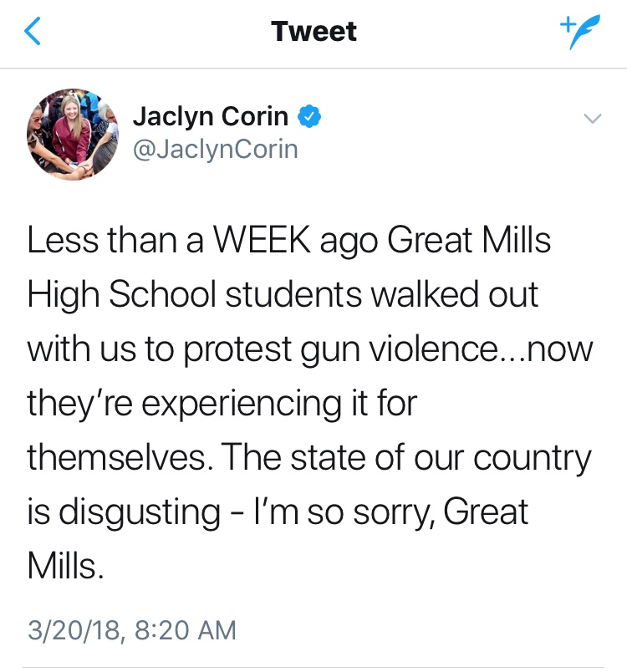Click the 3/20/18, 8:20 AM timestamp

click(x=132, y=629)
